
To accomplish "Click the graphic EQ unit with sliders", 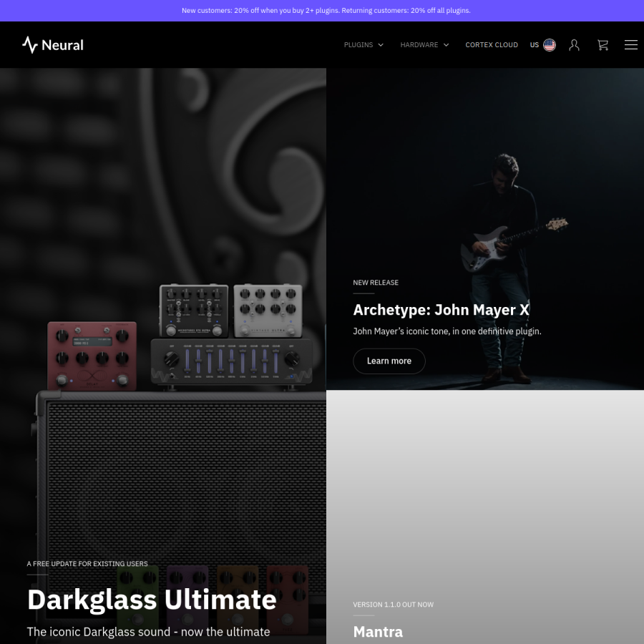I will point(231,362).
